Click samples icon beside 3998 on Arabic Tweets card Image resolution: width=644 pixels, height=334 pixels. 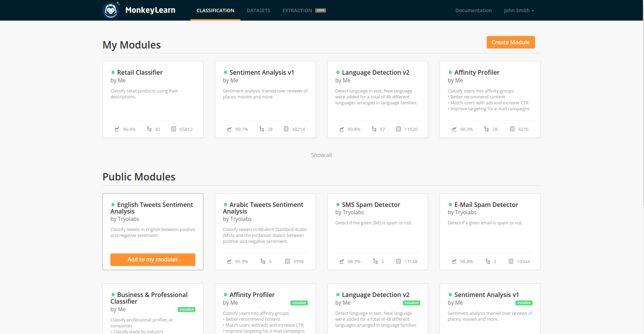pyautogui.click(x=288, y=261)
